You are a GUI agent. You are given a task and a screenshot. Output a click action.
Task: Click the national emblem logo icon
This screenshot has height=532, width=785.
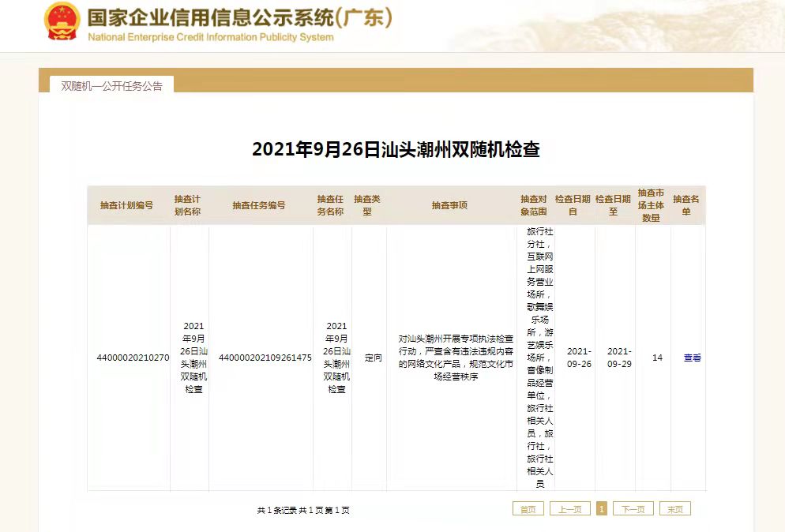click(62, 21)
